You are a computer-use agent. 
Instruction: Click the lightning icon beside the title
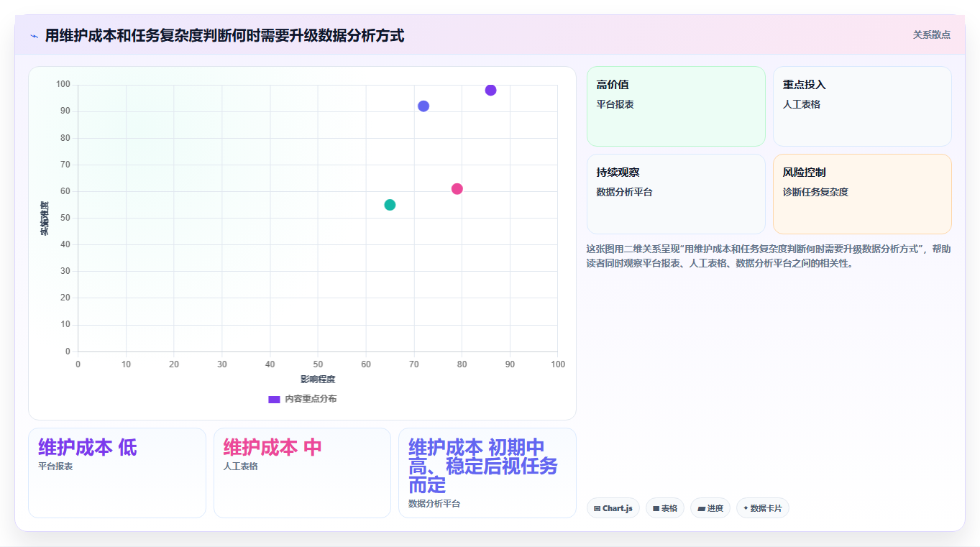34,35
